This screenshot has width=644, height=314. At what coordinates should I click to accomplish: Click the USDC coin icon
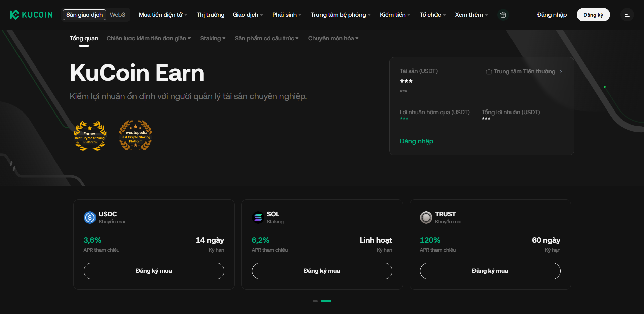(x=89, y=217)
